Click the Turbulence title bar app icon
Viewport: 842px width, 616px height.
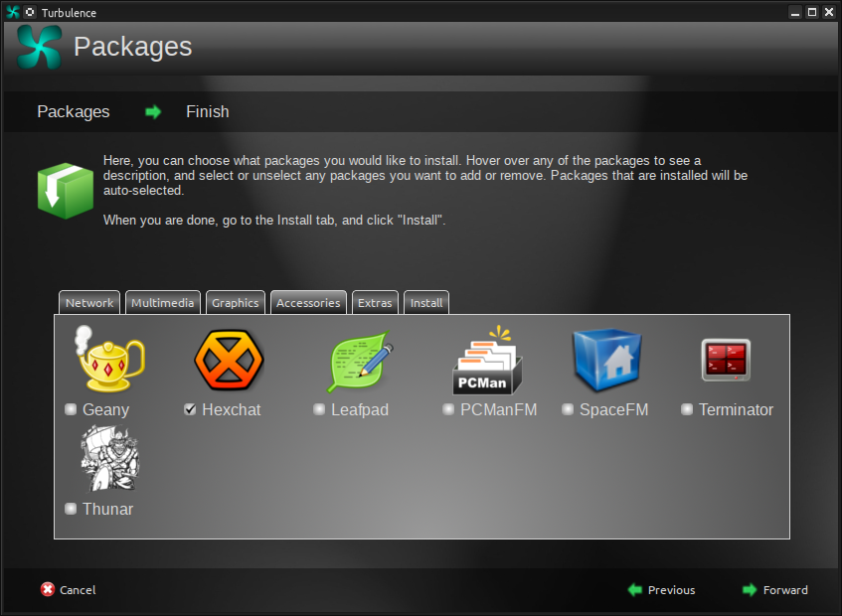click(x=13, y=12)
